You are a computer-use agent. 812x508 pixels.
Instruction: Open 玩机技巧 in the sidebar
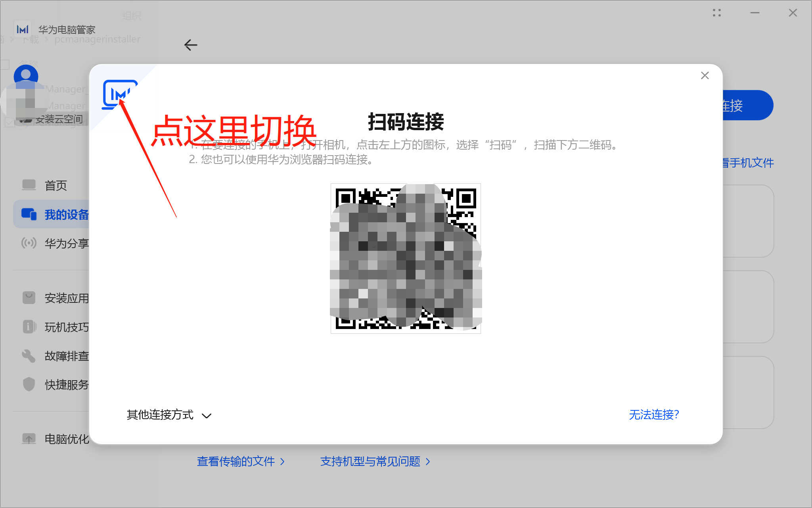(x=52, y=327)
